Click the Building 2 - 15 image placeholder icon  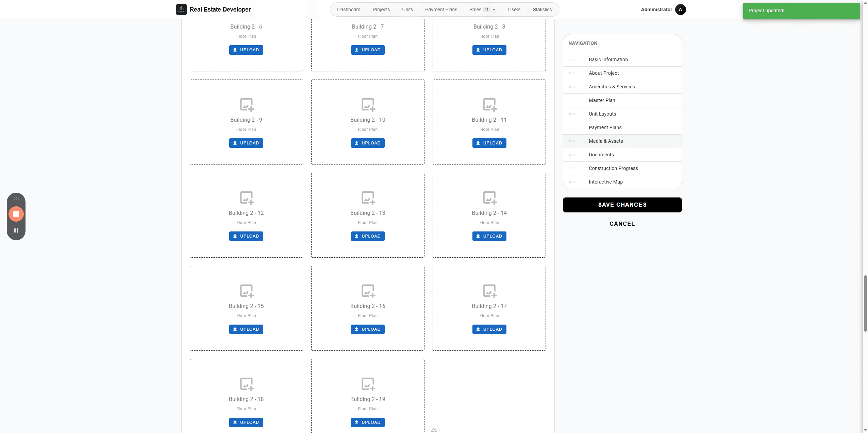(x=247, y=291)
